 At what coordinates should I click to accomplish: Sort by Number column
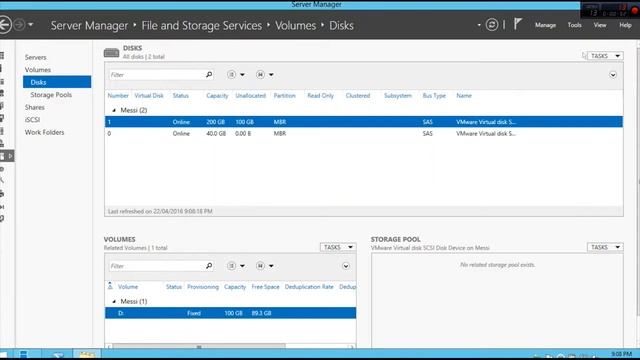[118, 96]
